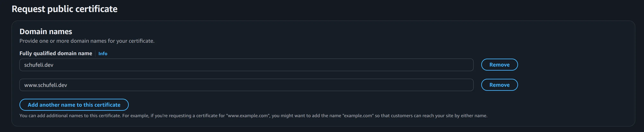Click Add another name to this certificate
This screenshot has width=644, height=132.
(x=74, y=105)
